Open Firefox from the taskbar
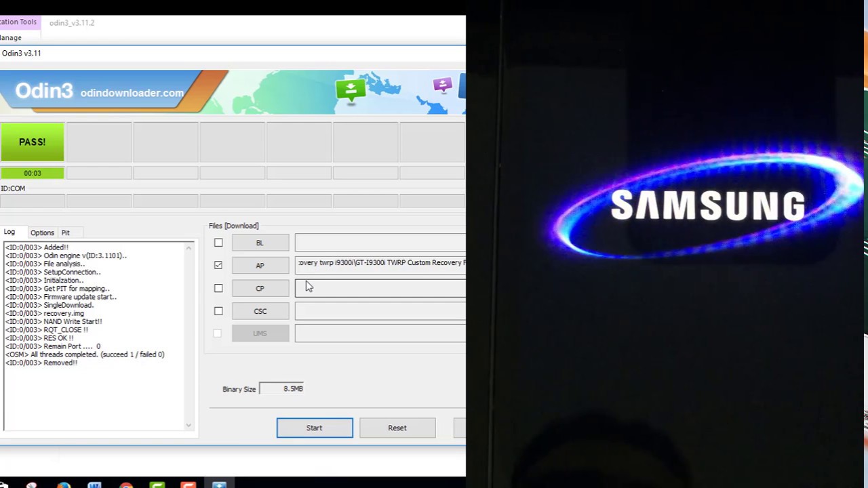 (x=63, y=485)
